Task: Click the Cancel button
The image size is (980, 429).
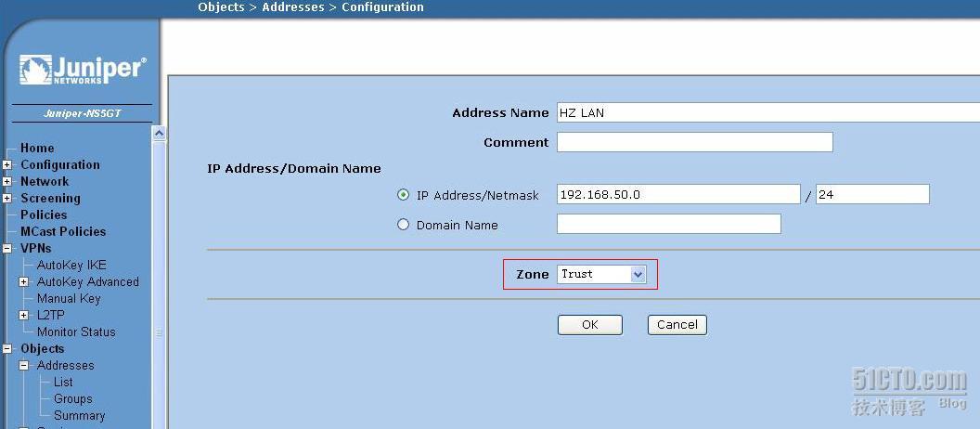Action: (x=677, y=325)
